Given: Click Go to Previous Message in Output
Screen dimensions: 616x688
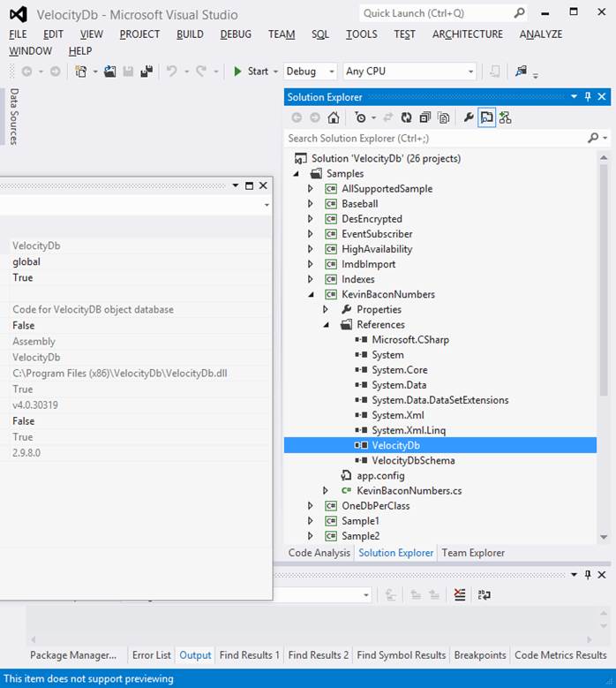Looking at the screenshot, I should (x=416, y=595).
